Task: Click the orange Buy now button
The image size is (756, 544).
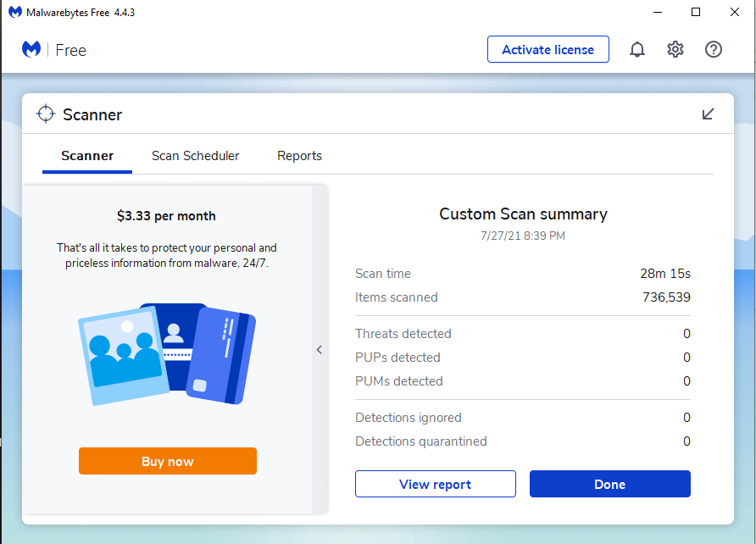Action: [x=168, y=461]
